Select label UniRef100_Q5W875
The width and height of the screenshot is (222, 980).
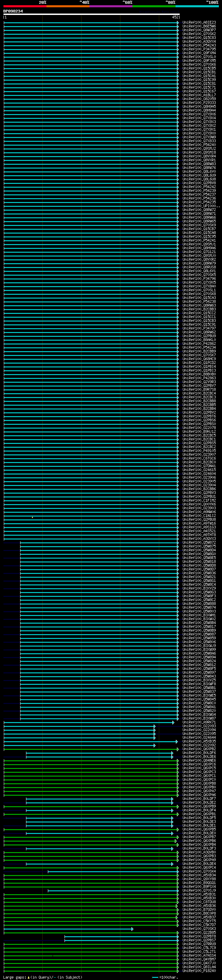tap(199, 546)
